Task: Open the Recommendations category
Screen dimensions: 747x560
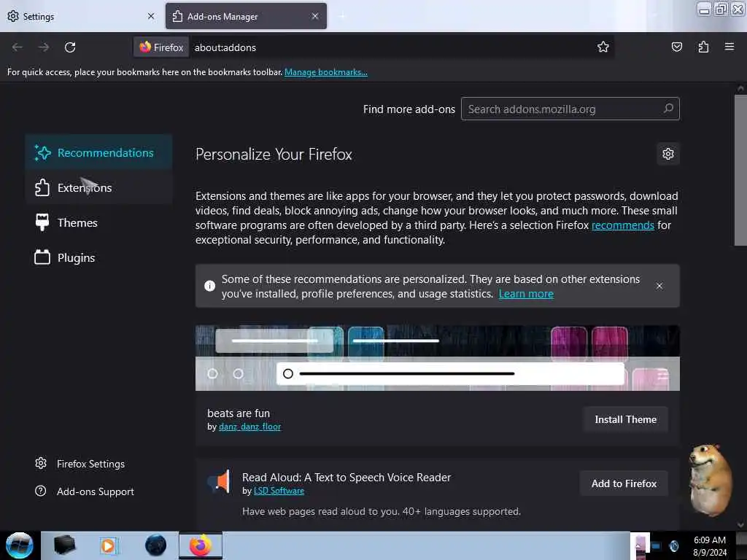Action: point(98,153)
